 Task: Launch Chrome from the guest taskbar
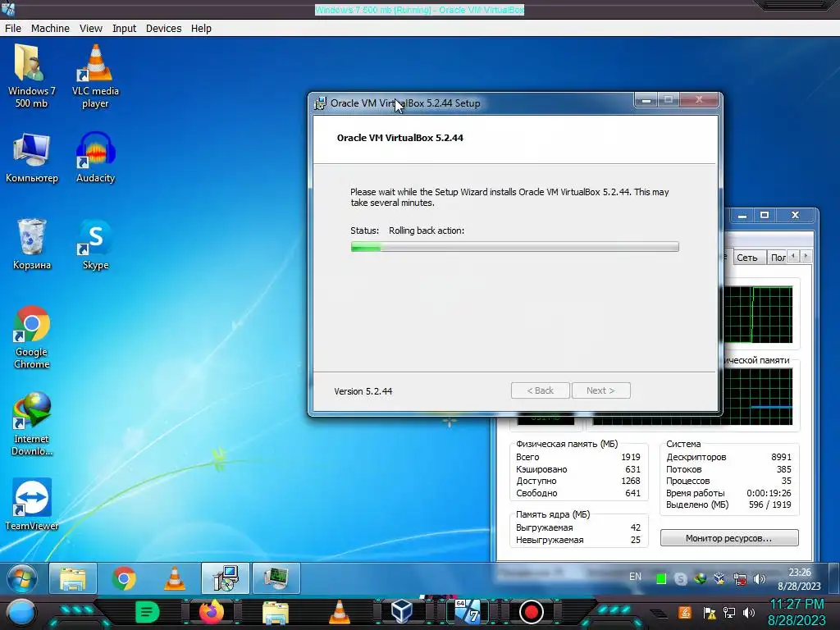[124, 578]
